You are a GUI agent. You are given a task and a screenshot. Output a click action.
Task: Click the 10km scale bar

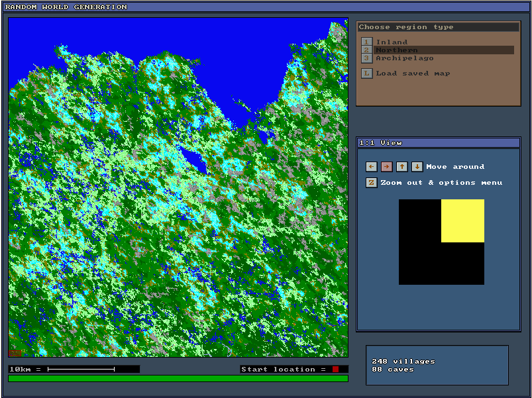[81, 370]
